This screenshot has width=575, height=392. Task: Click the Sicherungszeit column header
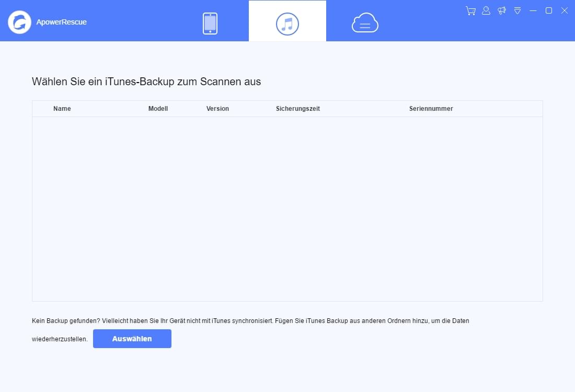click(x=298, y=108)
